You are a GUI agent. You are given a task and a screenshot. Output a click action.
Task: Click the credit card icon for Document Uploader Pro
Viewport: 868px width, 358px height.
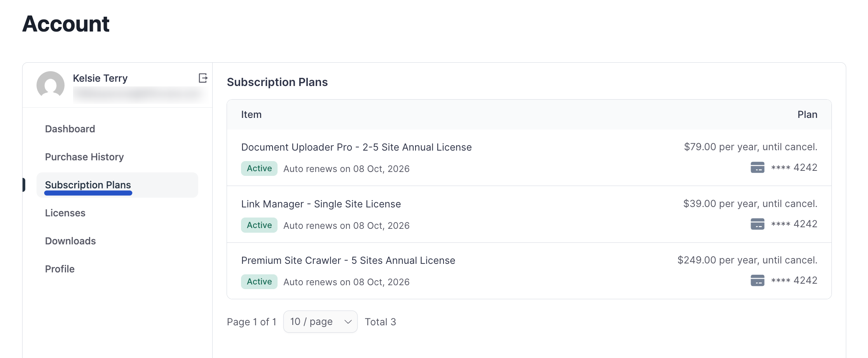click(x=757, y=167)
